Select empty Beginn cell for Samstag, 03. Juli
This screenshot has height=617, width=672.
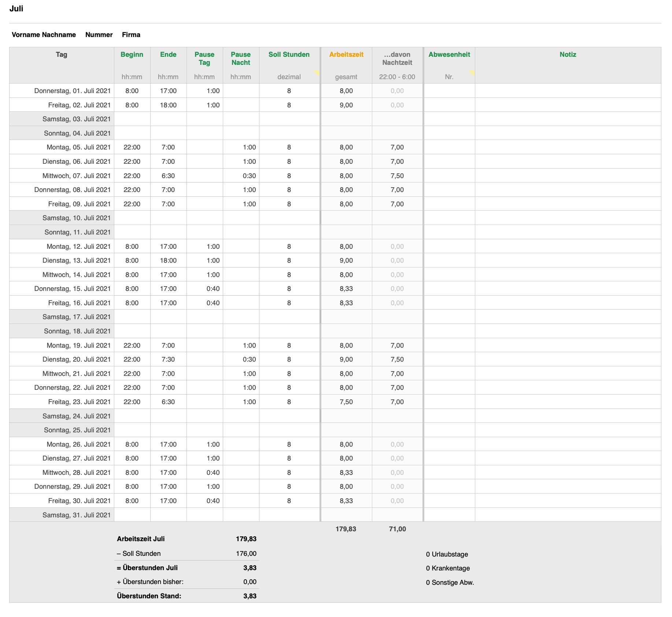coord(132,119)
